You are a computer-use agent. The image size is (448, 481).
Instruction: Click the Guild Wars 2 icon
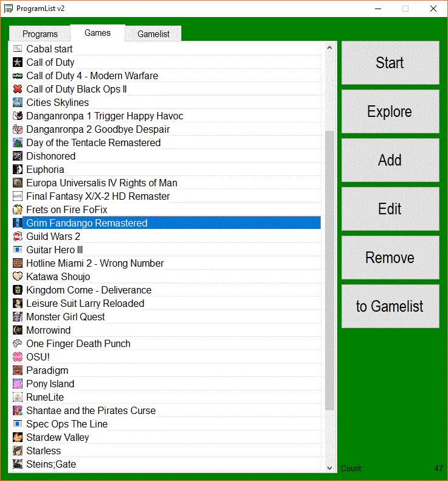coord(18,236)
